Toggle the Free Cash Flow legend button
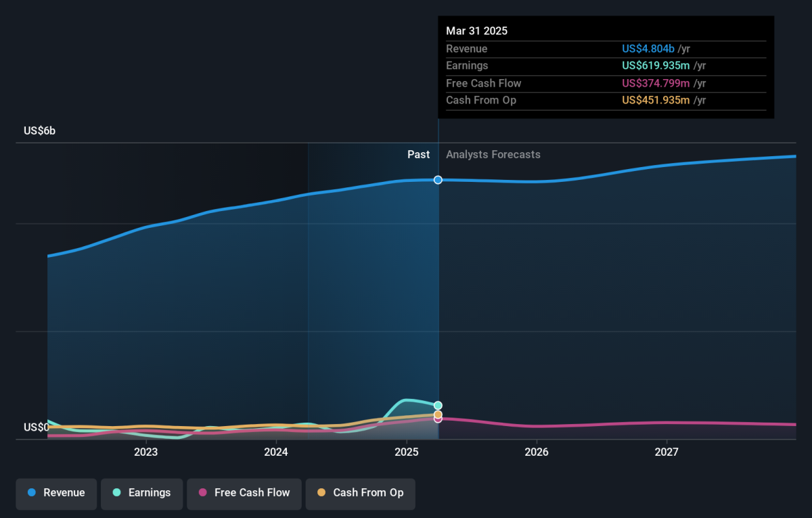The image size is (812, 518). [x=244, y=493]
